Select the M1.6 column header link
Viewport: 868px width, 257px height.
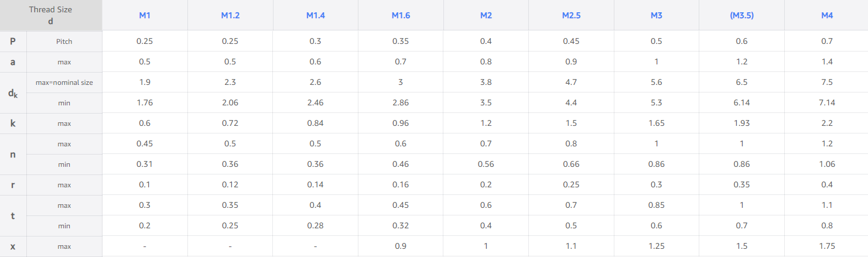401,15
